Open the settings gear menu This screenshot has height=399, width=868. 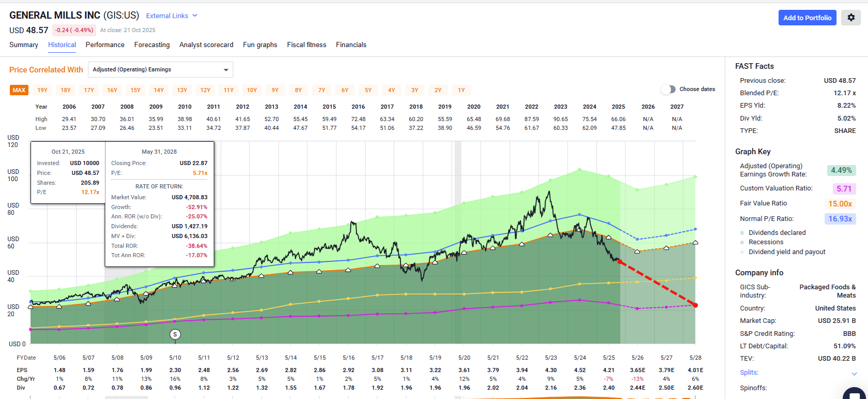[851, 18]
